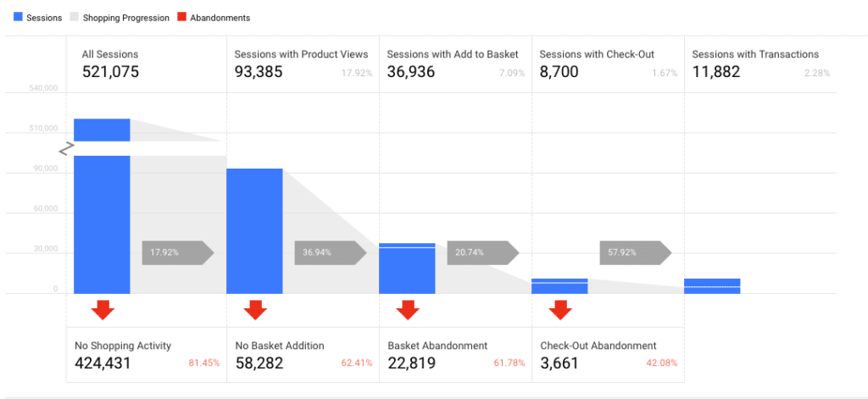
Task: Select the No Shopping Activity cell
Action: click(x=146, y=355)
